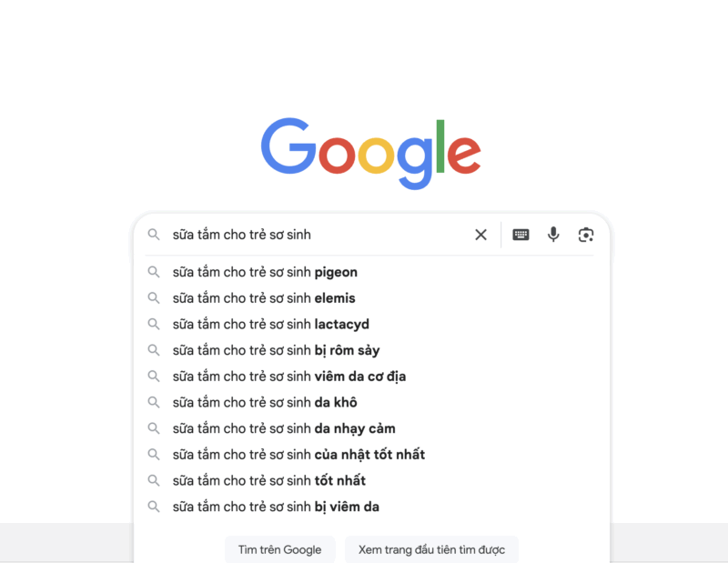Click the magnifier beside the pigeon suggestion
The image size is (728, 563).
(x=153, y=272)
